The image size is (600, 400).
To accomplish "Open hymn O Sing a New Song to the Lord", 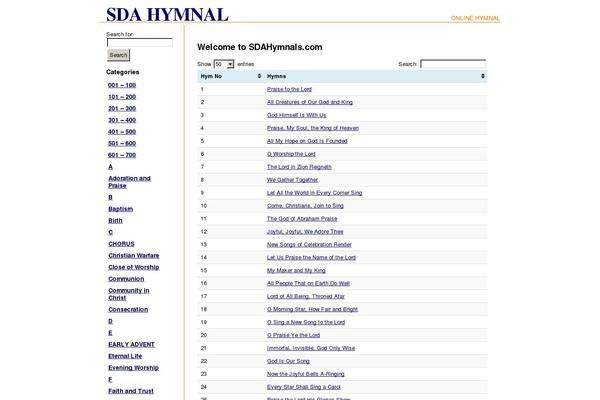I will coord(306,322).
